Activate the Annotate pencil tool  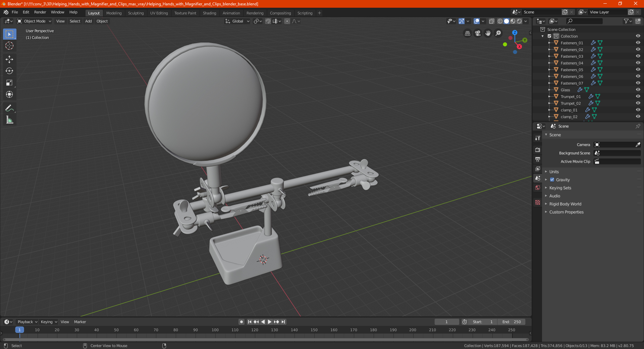[9, 108]
